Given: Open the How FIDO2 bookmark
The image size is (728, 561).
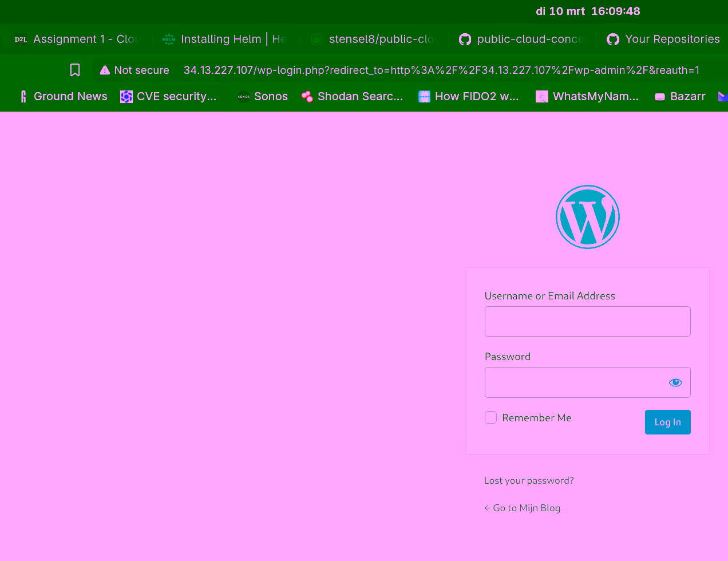Looking at the screenshot, I should [x=468, y=96].
